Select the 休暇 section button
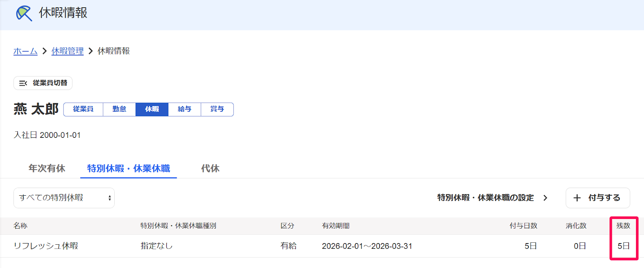This screenshot has height=268, width=644. [x=152, y=109]
